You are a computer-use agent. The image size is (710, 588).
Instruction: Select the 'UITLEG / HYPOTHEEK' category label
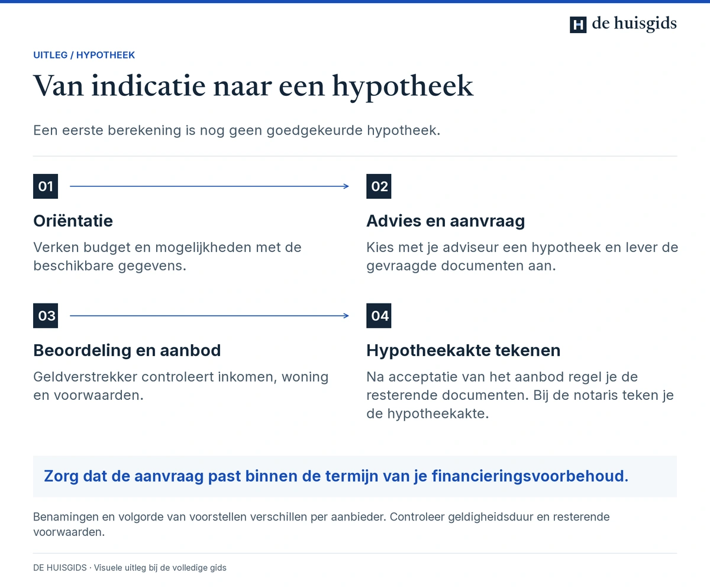(84, 55)
